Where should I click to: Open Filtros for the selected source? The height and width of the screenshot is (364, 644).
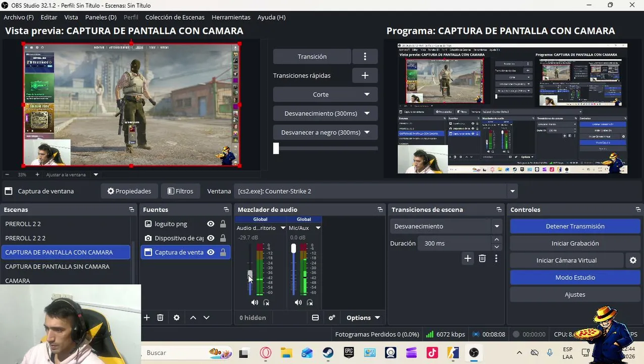(x=180, y=191)
